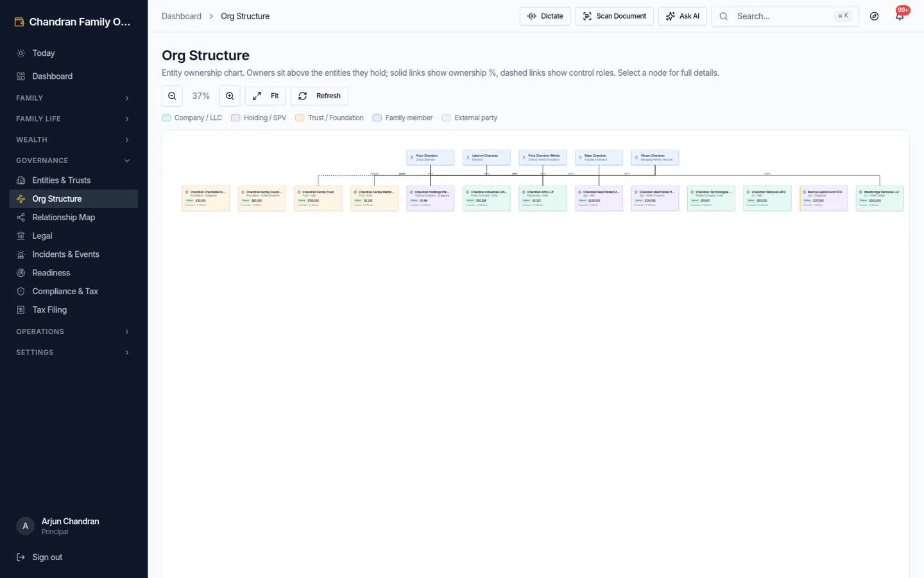Select the Westbridge Ventures LLC node

click(880, 198)
